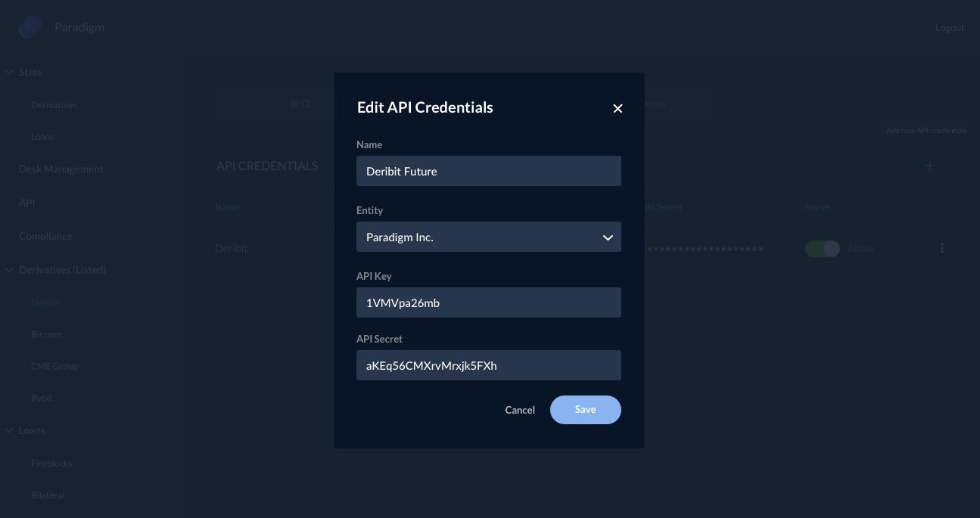Open the Compliance sidebar item
Viewport: 980px width, 518px height.
coord(45,236)
